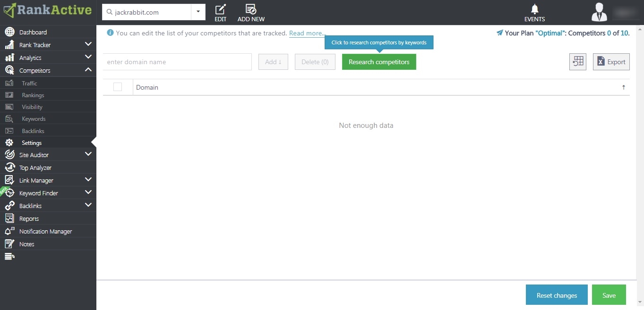Open the jackrabbit.com project dropdown arrow
This screenshot has height=310, width=644.
[198, 12]
